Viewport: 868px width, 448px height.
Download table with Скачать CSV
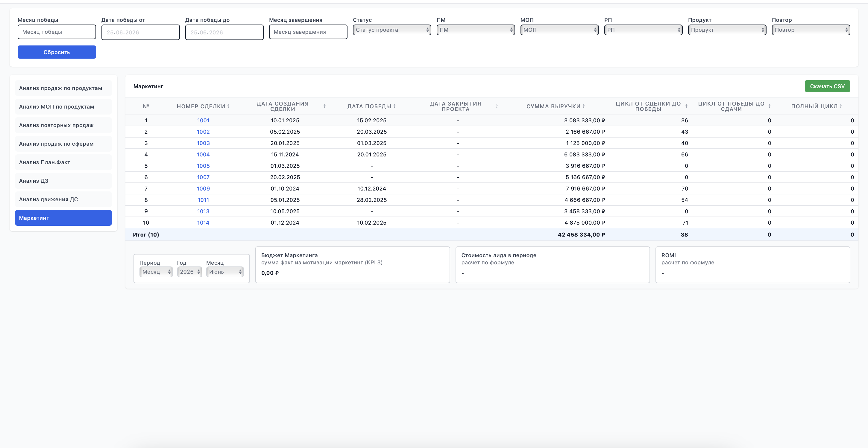[x=827, y=86]
